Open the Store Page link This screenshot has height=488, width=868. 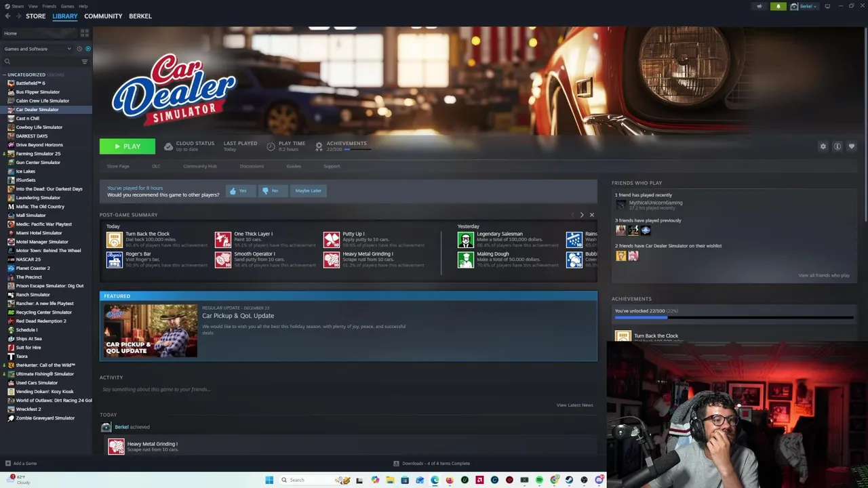(x=118, y=166)
